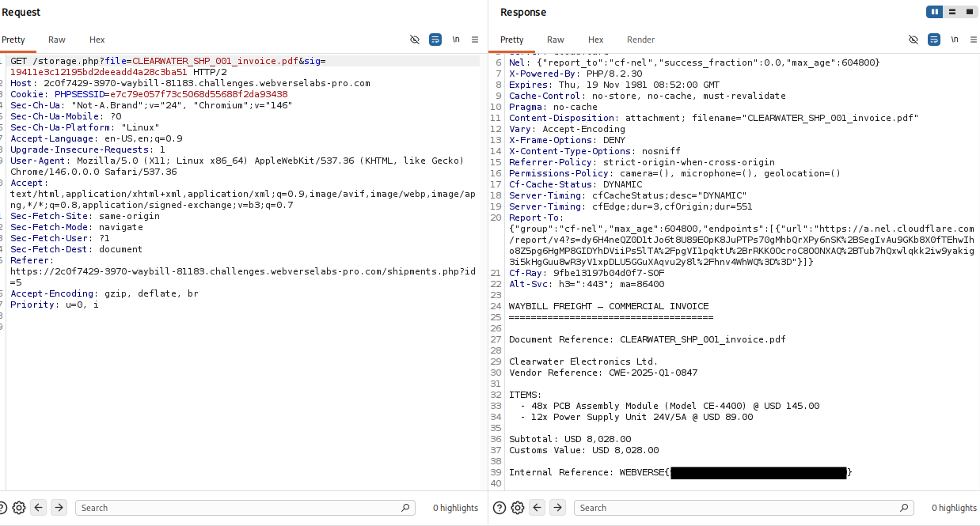Select Pretty tab in Response panel

tap(512, 40)
